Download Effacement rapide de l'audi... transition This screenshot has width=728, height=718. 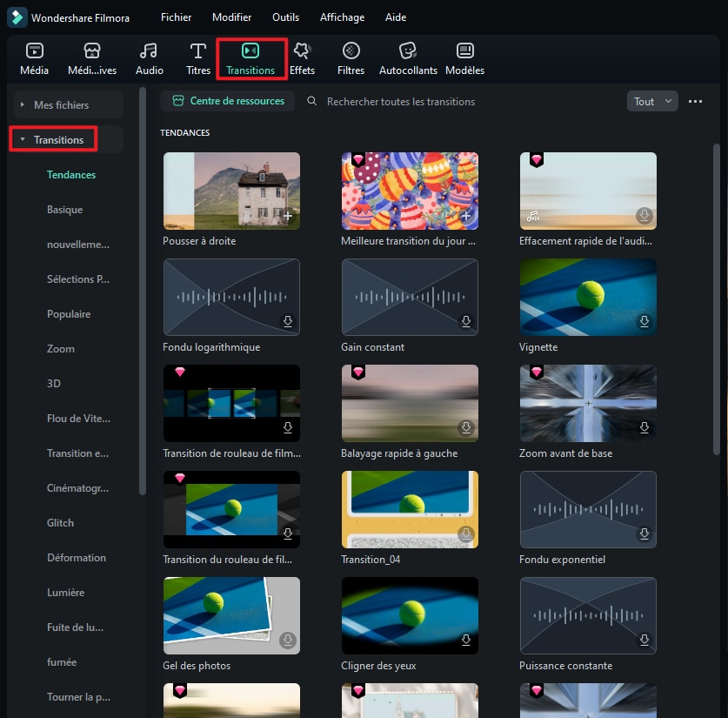(x=645, y=215)
